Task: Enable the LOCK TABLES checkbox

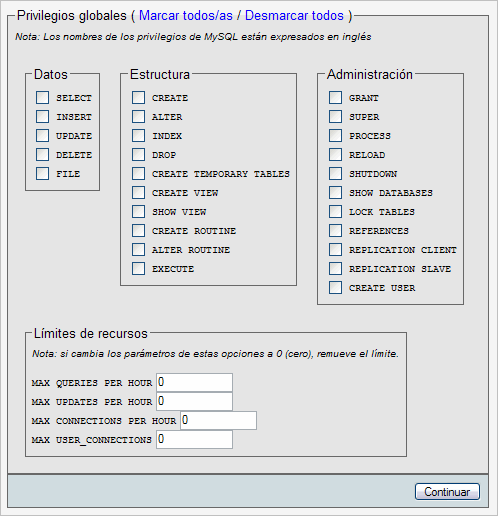Action: [335, 212]
